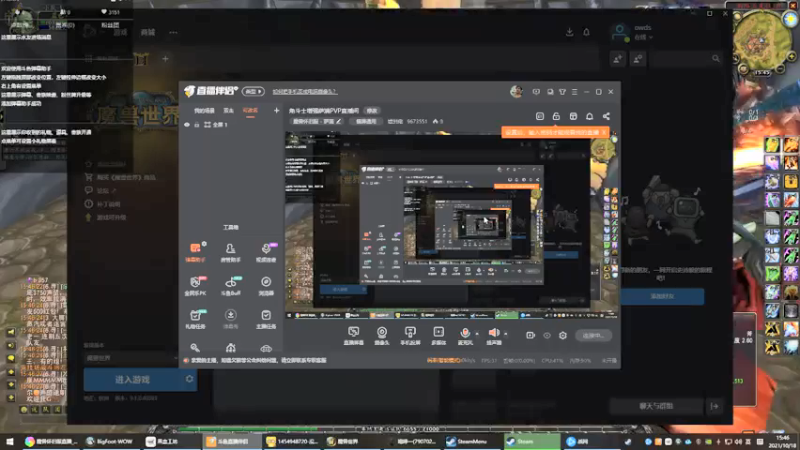Add a multimedia source (多媒体)

click(x=438, y=336)
